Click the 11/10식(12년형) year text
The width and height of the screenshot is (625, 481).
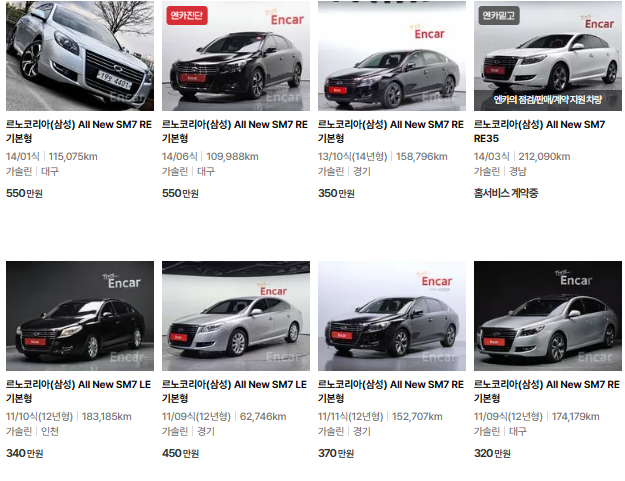(39, 416)
